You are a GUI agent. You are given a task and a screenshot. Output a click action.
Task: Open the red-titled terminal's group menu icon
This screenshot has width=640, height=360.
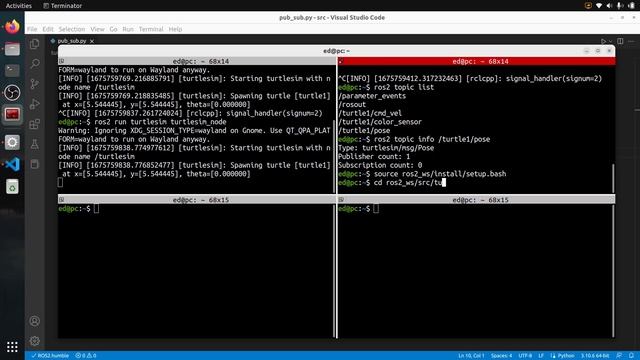coord(341,62)
